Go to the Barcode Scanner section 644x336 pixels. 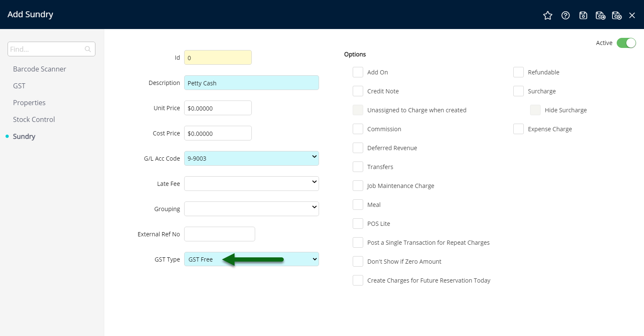pos(40,69)
